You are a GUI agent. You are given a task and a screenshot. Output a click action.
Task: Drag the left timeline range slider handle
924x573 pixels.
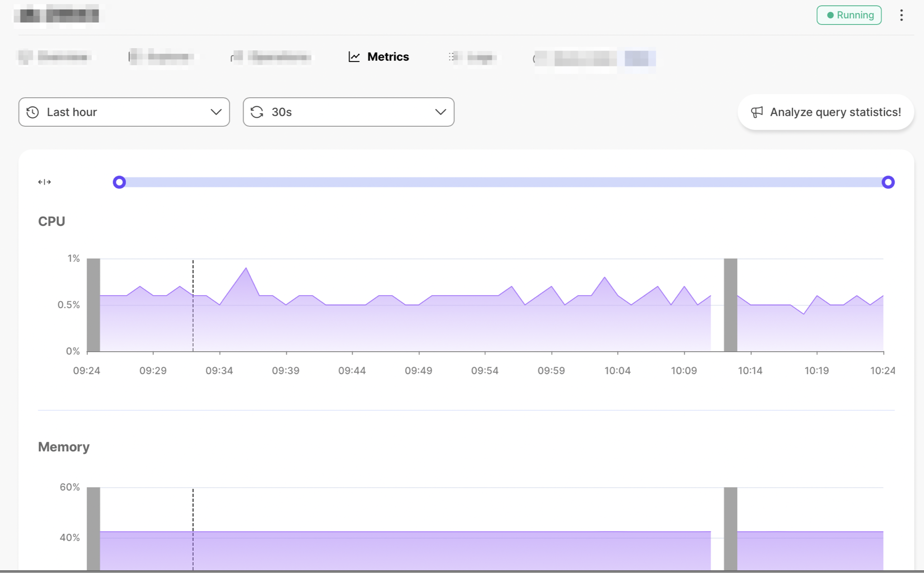(119, 181)
